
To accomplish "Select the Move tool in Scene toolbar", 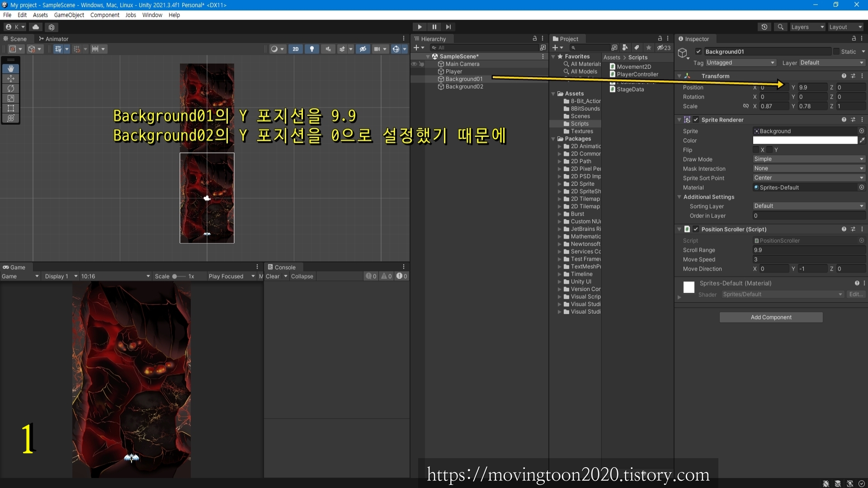I will tap(11, 79).
